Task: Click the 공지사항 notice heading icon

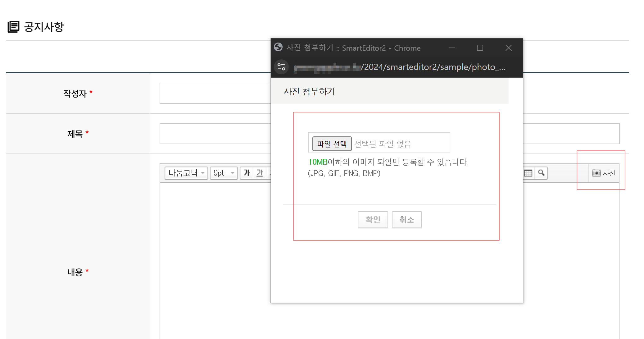Action: (x=13, y=27)
